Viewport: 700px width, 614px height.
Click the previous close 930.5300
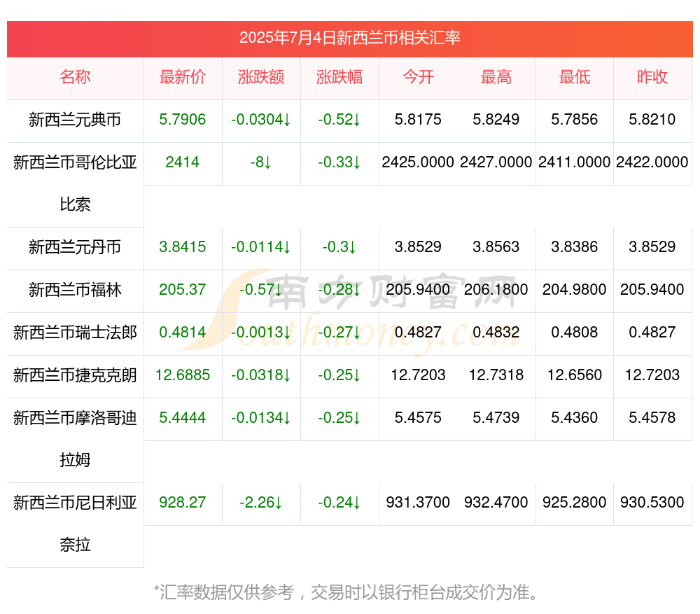pyautogui.click(x=652, y=503)
